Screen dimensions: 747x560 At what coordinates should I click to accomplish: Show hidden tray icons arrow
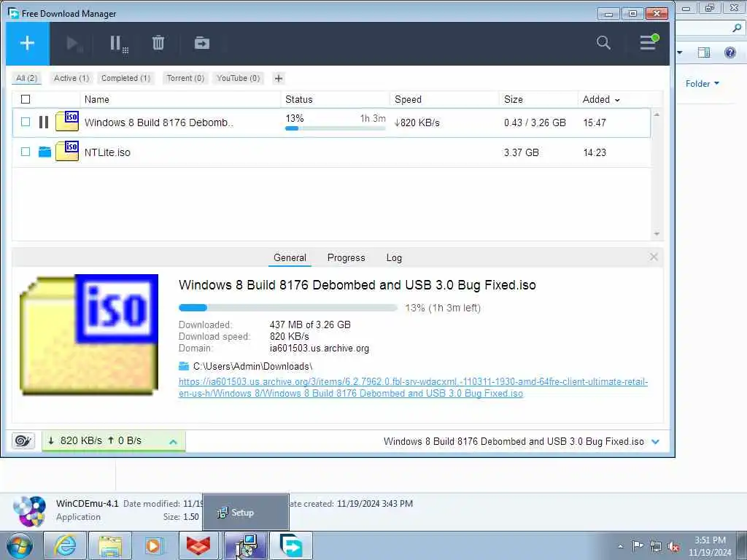click(x=620, y=546)
